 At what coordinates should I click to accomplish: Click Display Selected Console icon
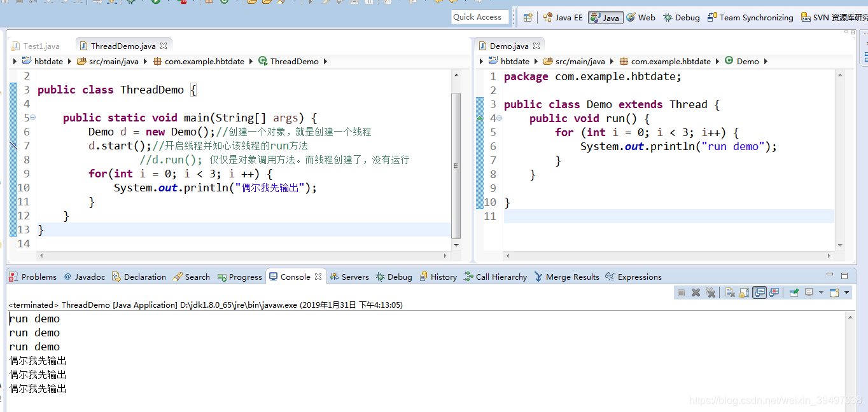[809, 292]
